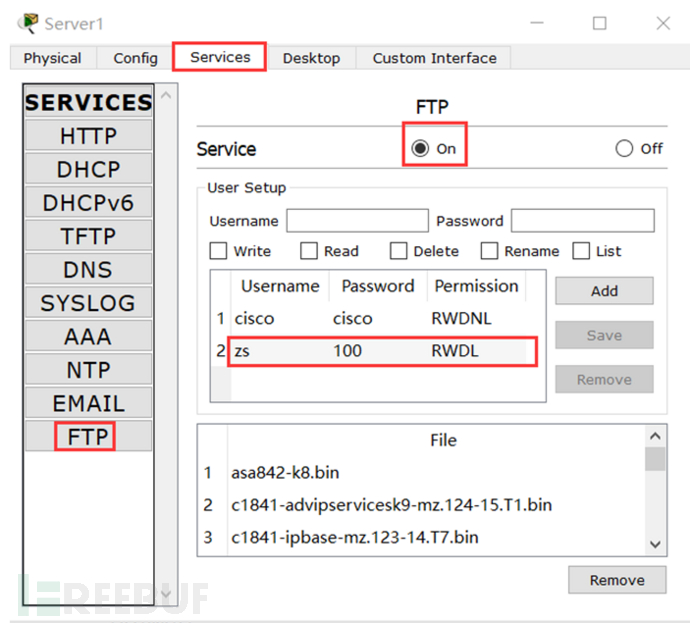Set the FTP service to Off
Viewport: 690px width, 623px height.
[624, 148]
